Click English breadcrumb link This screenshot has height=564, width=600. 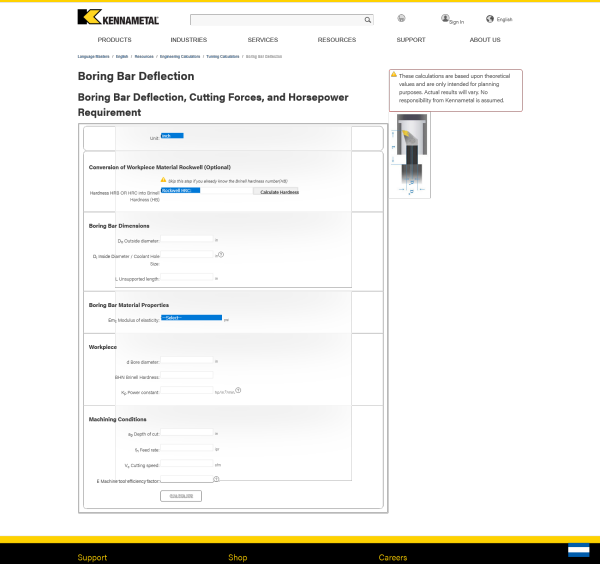tap(122, 57)
